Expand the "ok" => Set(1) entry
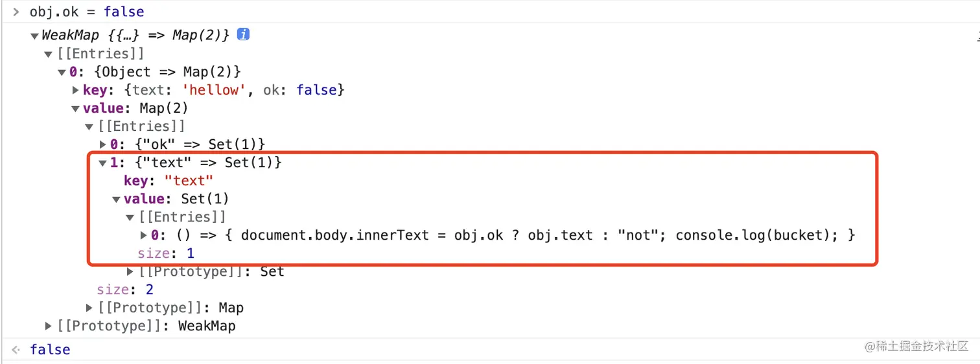The width and height of the screenshot is (980, 364). pos(103,144)
